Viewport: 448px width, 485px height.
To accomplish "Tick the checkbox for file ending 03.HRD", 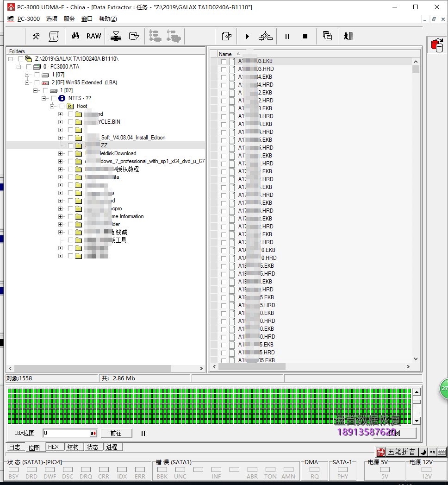I will coord(224,69).
